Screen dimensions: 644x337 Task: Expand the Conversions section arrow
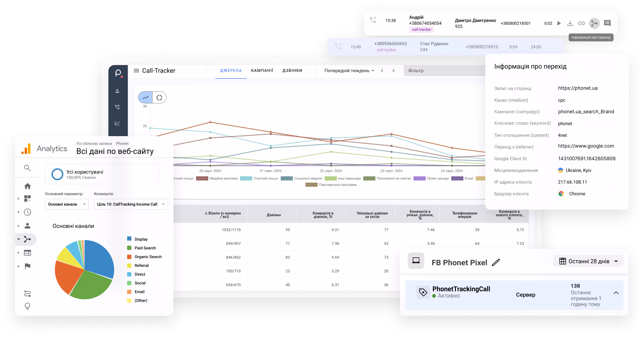[x=18, y=266]
